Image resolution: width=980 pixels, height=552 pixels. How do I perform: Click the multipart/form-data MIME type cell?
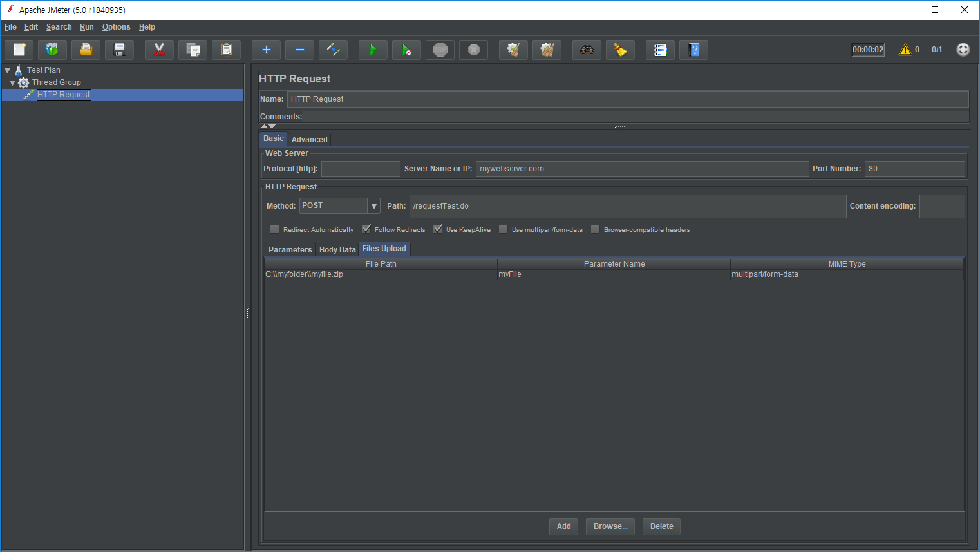point(847,274)
